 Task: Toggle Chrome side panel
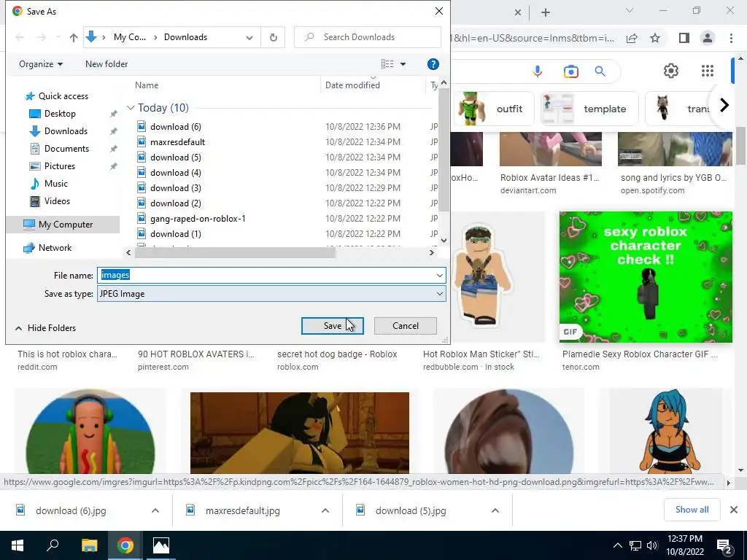pos(684,38)
